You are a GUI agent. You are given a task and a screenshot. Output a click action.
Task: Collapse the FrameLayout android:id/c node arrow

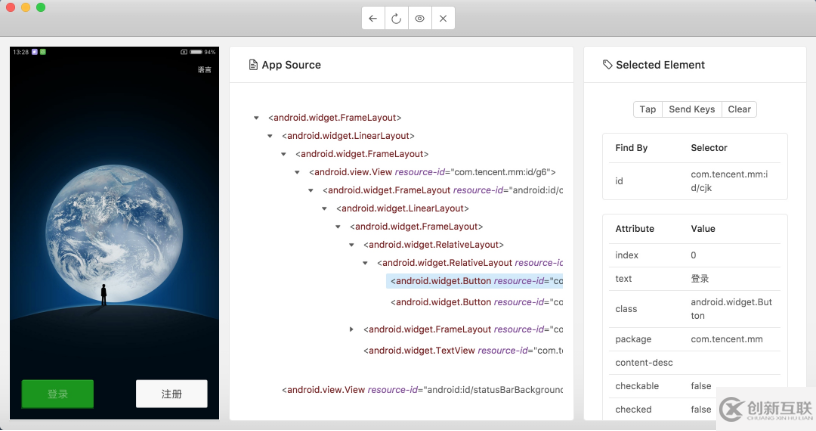click(310, 191)
